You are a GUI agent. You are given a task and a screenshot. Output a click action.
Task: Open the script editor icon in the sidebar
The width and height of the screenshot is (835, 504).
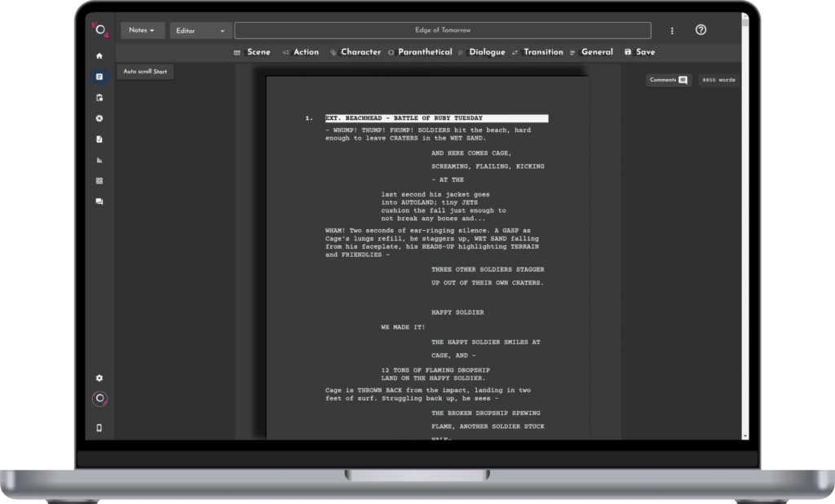tap(99, 77)
